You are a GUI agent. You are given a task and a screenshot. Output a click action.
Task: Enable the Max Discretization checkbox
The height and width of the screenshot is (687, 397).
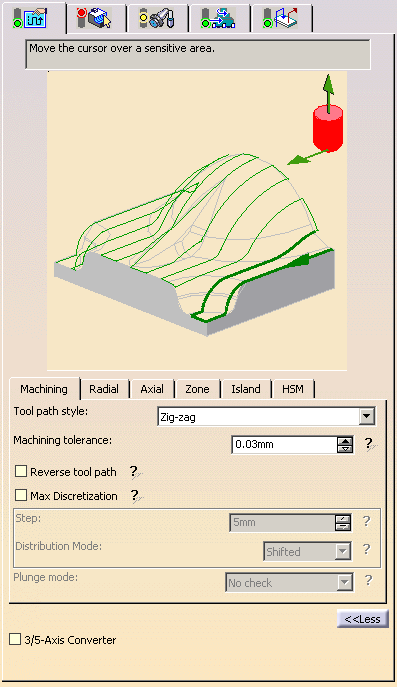[x=21, y=496]
